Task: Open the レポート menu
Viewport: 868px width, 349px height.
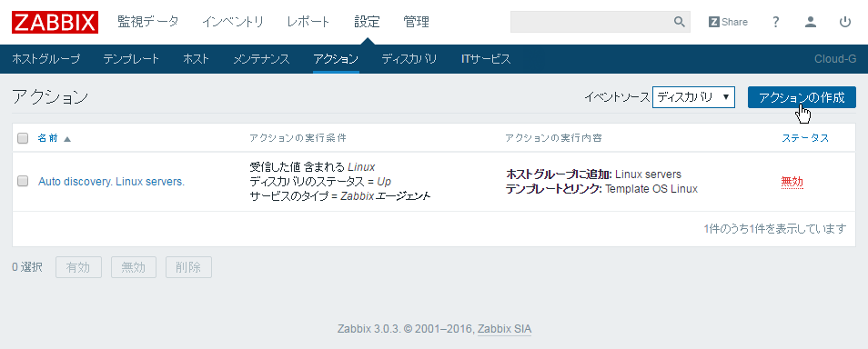Action: pos(308,22)
